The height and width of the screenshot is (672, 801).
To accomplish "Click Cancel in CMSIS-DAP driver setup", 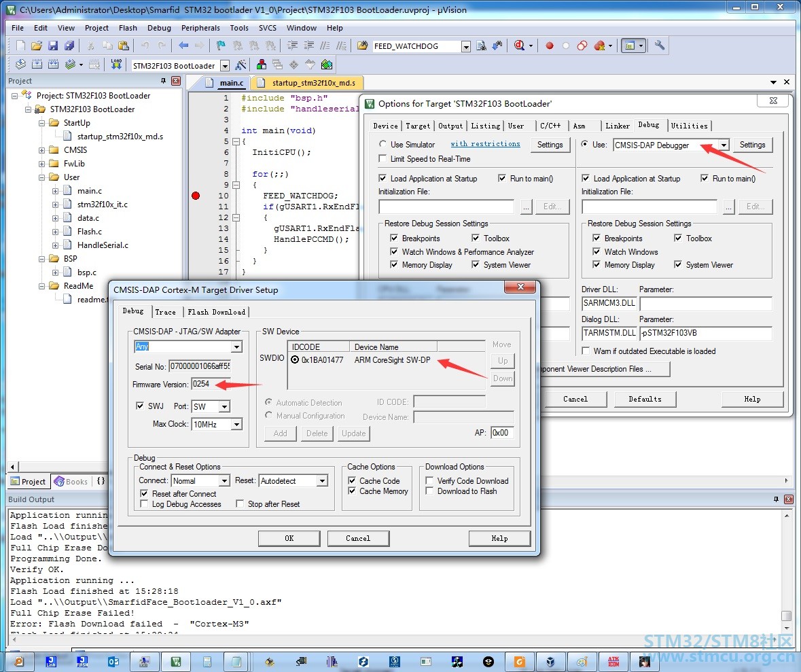I will click(x=358, y=538).
